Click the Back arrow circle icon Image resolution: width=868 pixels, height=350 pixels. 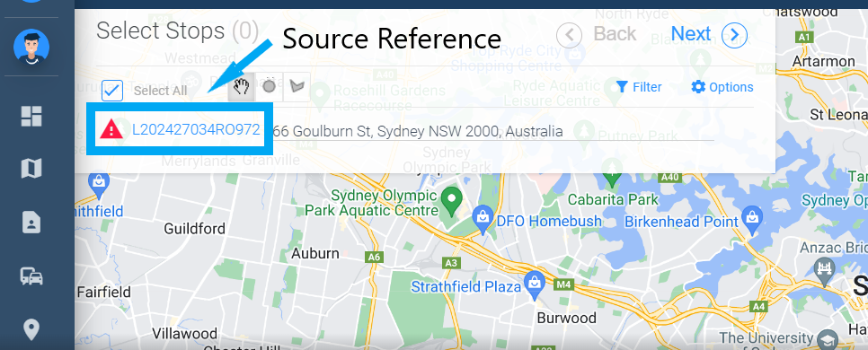coord(569,35)
